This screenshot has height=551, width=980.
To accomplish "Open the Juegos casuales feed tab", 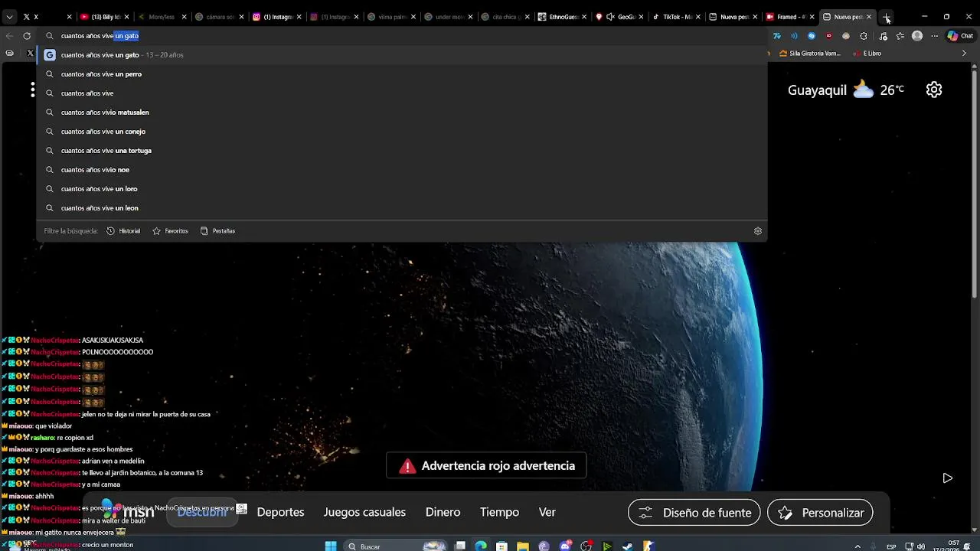I will [x=364, y=512].
